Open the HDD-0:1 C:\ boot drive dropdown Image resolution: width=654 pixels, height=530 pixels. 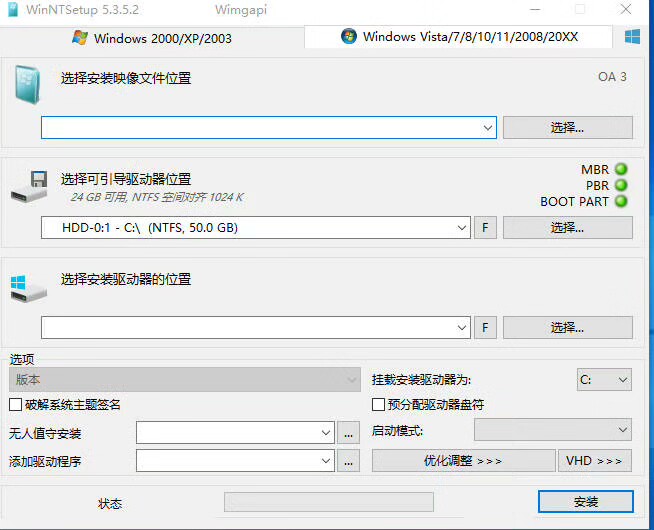(461, 228)
